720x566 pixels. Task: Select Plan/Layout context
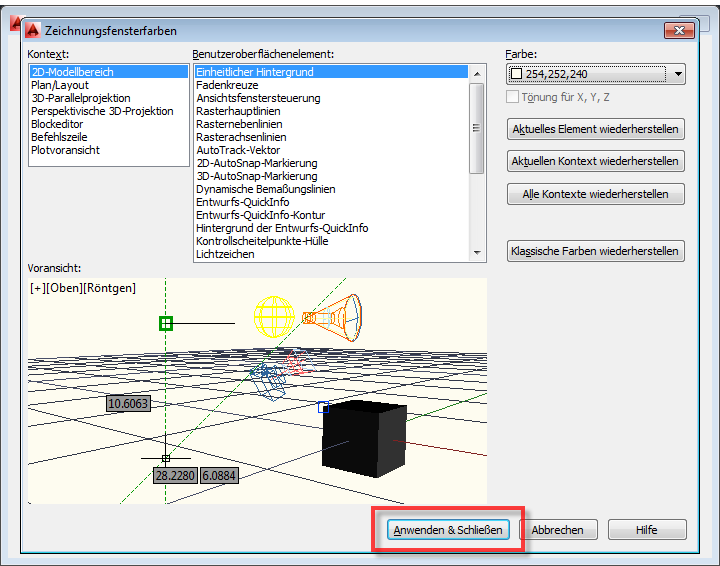coord(59,85)
